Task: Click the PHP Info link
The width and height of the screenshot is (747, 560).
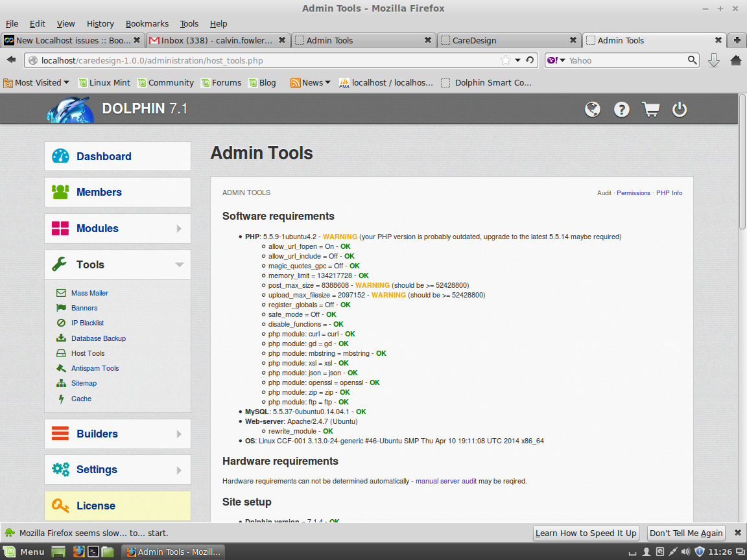Action: point(669,192)
